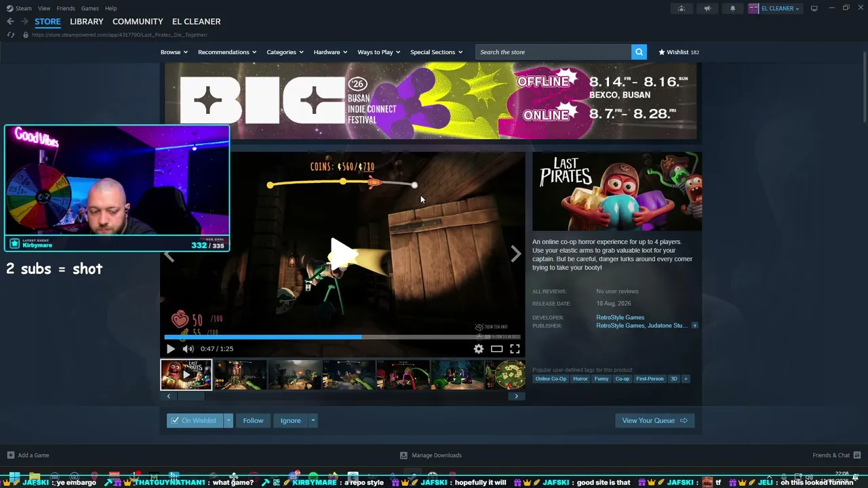
Task: Click the Big Picture mode monitor icon
Action: pyautogui.click(x=814, y=8)
